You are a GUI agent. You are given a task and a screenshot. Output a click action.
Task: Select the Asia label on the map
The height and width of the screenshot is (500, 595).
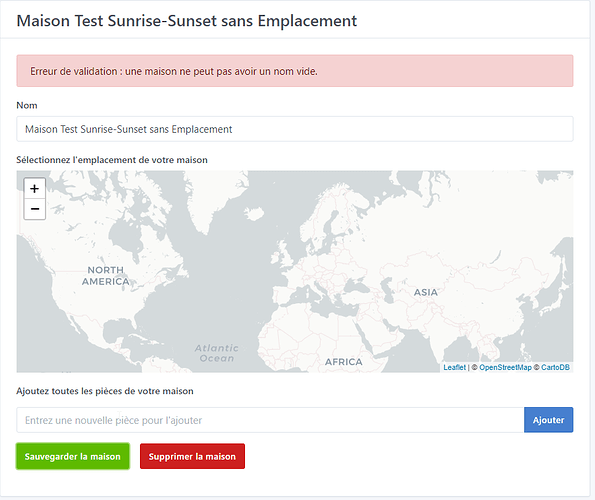tap(425, 292)
